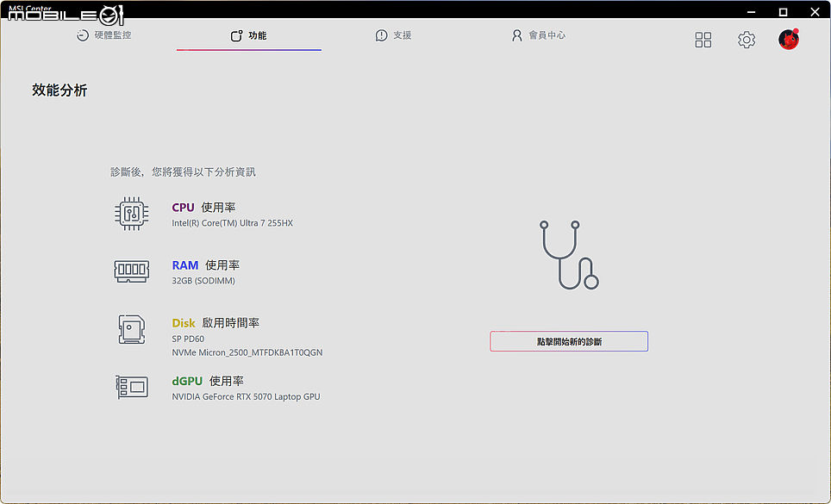Go to the 會員中心 tab

(539, 35)
